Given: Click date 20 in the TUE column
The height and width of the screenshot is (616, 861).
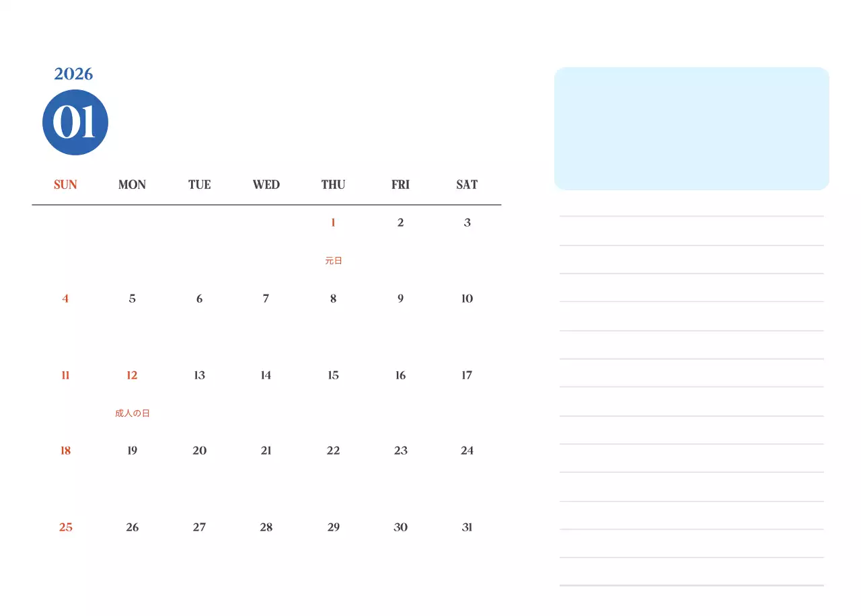Looking at the screenshot, I should coord(199,451).
